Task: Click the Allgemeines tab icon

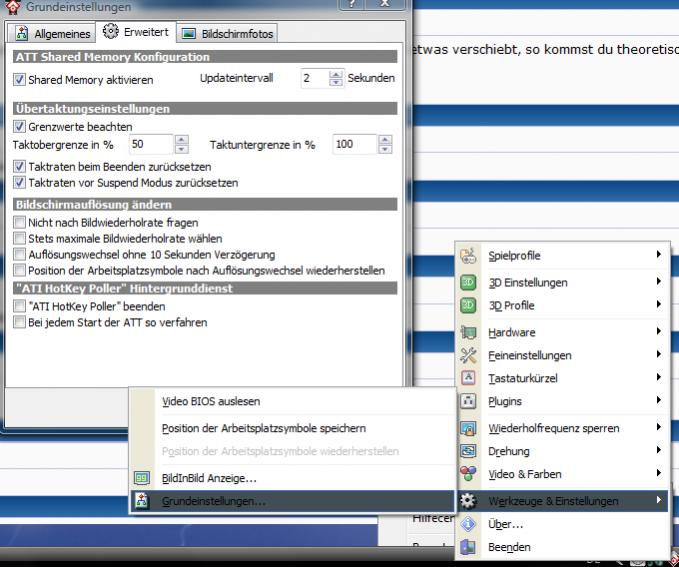Action: (x=22, y=33)
